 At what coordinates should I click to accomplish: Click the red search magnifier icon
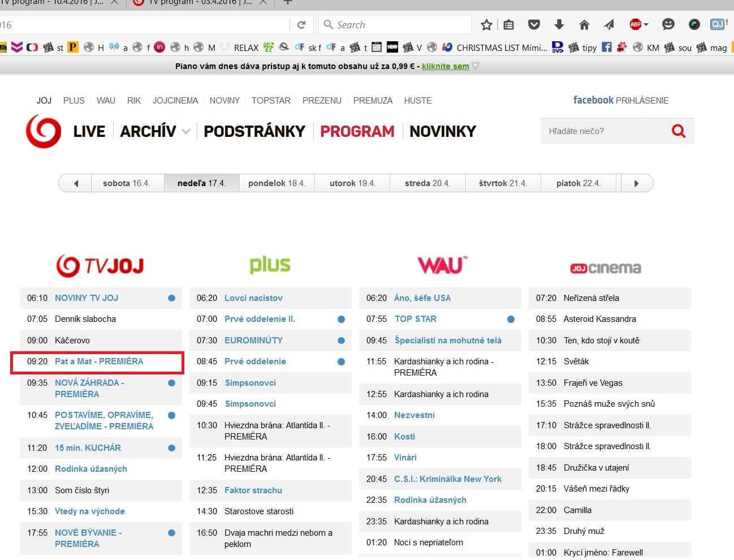click(679, 131)
